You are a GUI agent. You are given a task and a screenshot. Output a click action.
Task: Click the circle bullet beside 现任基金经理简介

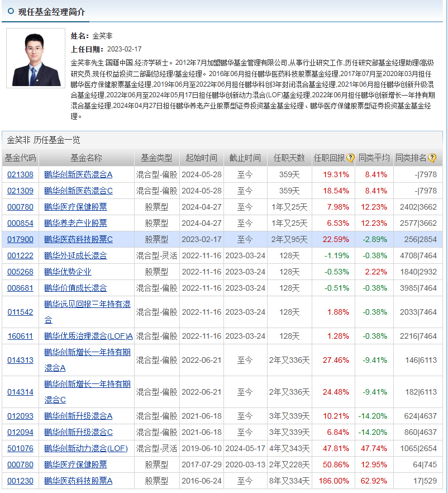tap(11, 11)
